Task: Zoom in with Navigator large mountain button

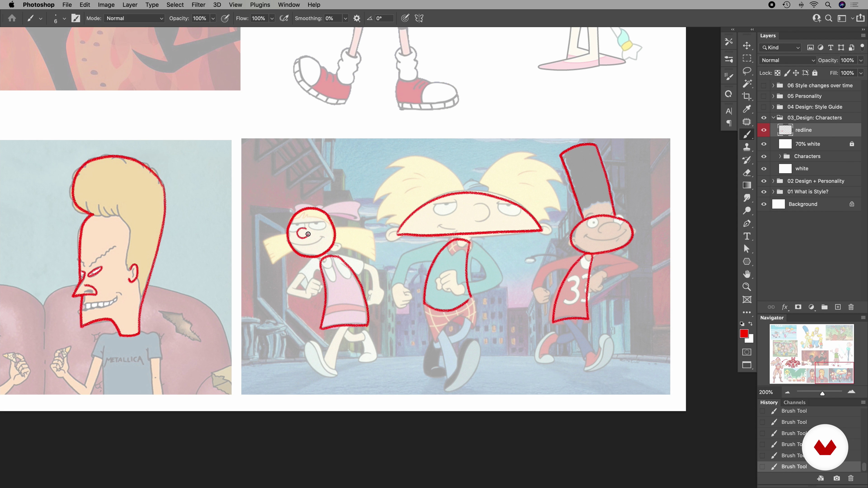Action: [x=851, y=392]
